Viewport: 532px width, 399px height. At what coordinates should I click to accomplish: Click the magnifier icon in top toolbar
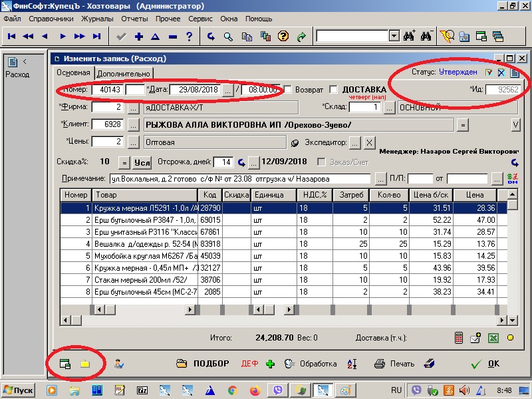[x=228, y=37]
